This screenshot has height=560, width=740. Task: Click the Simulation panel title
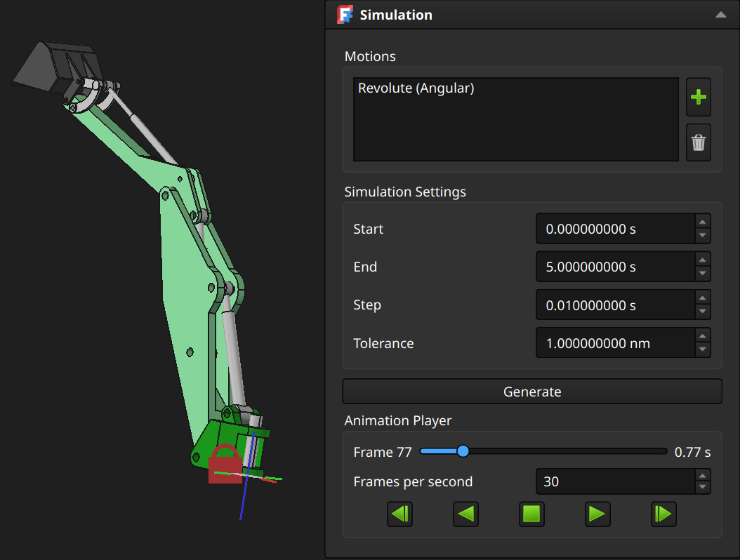pos(396,15)
